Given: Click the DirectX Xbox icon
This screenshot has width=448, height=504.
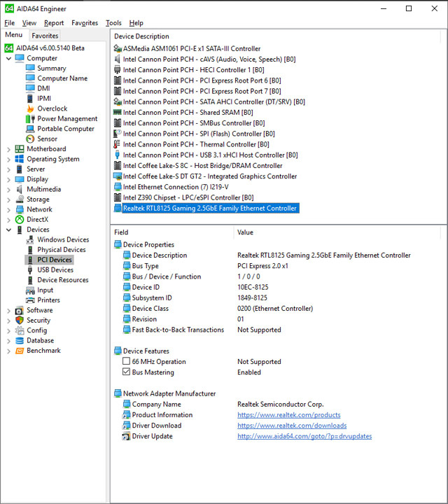Looking at the screenshot, I should pyautogui.click(x=20, y=220).
